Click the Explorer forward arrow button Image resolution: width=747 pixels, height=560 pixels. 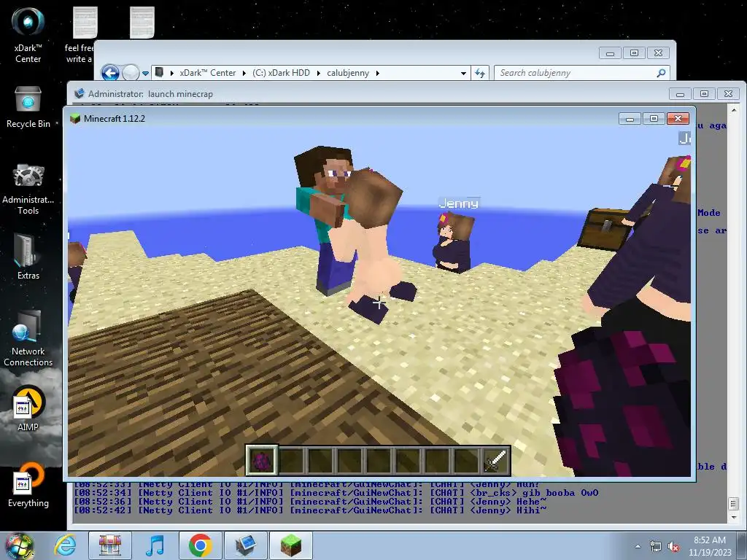tap(131, 74)
